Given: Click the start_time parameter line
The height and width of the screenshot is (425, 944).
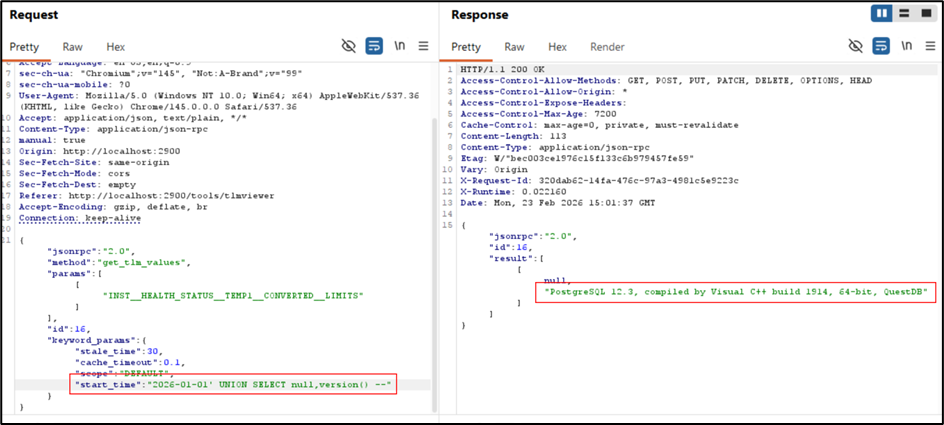Looking at the screenshot, I should (232, 384).
